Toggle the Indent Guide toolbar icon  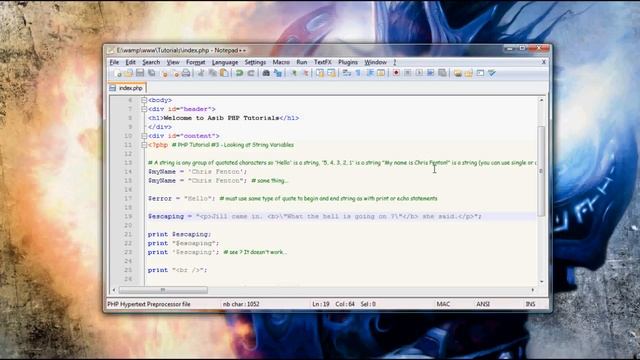(x=370, y=73)
